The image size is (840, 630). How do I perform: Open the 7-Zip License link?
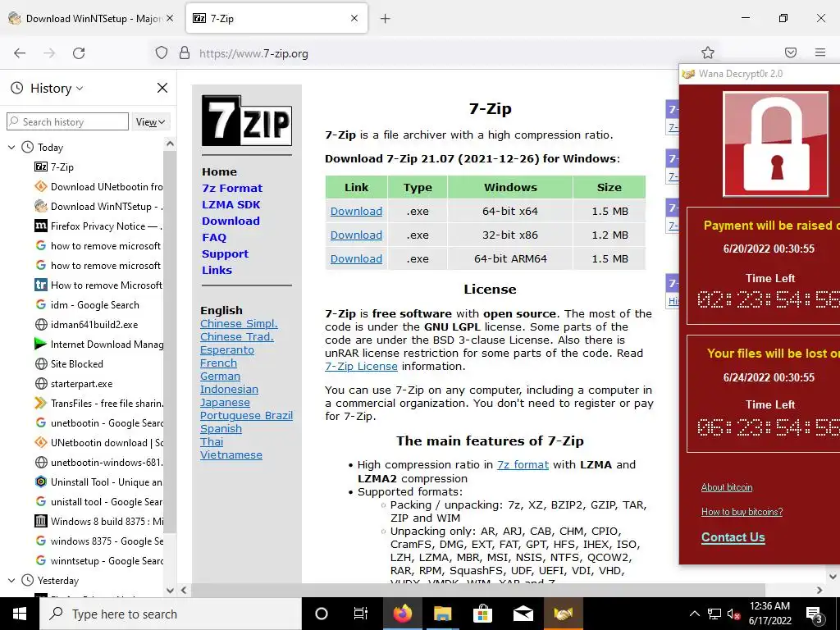click(x=361, y=367)
